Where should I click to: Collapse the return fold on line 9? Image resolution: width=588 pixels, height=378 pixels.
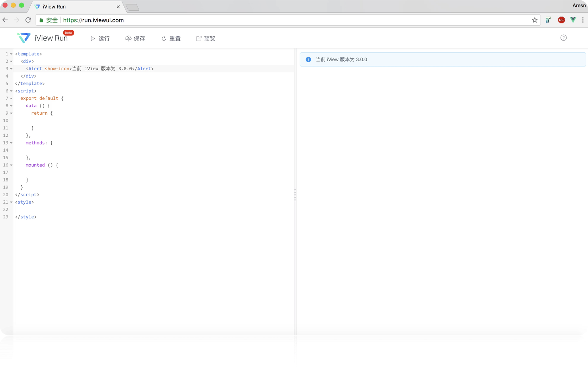pyautogui.click(x=11, y=113)
